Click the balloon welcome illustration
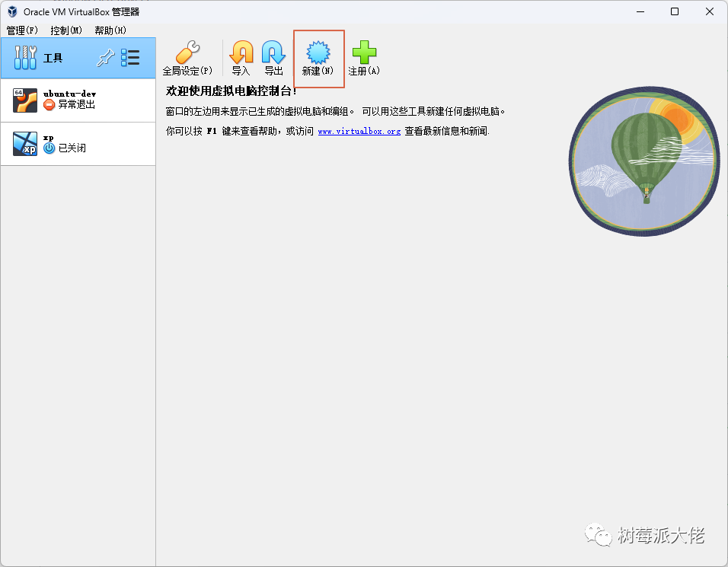This screenshot has height=567, width=728. (x=644, y=161)
